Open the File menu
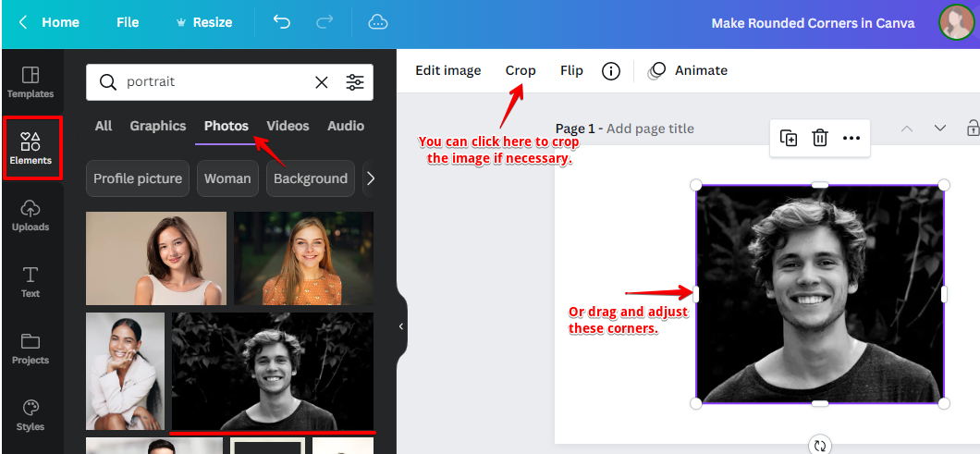Image resolution: width=980 pixels, height=454 pixels. point(128,22)
